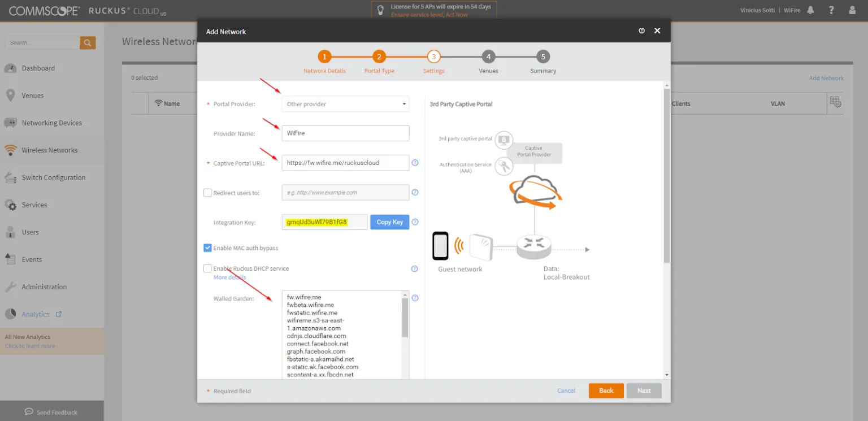Click Captive Portal URL info icon
868x421 pixels.
tap(415, 163)
